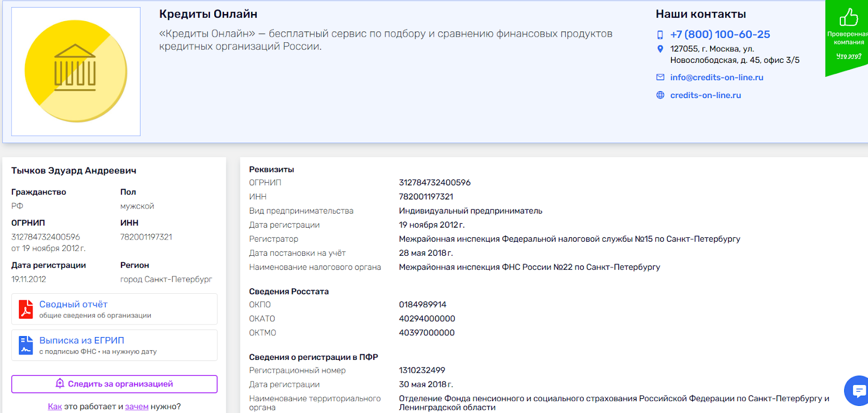This screenshot has width=868, height=413.
Task: Click the bell icon in follow button
Action: pos(60,384)
